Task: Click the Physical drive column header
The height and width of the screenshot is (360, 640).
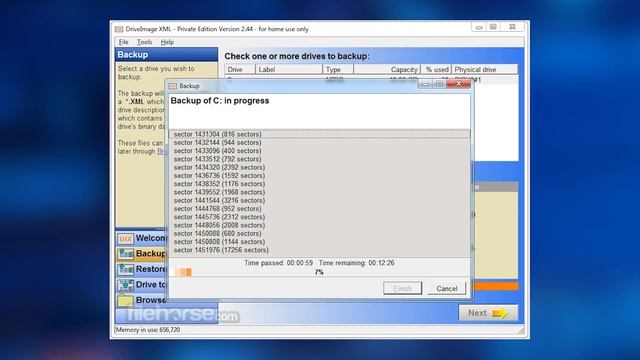Action: click(484, 69)
